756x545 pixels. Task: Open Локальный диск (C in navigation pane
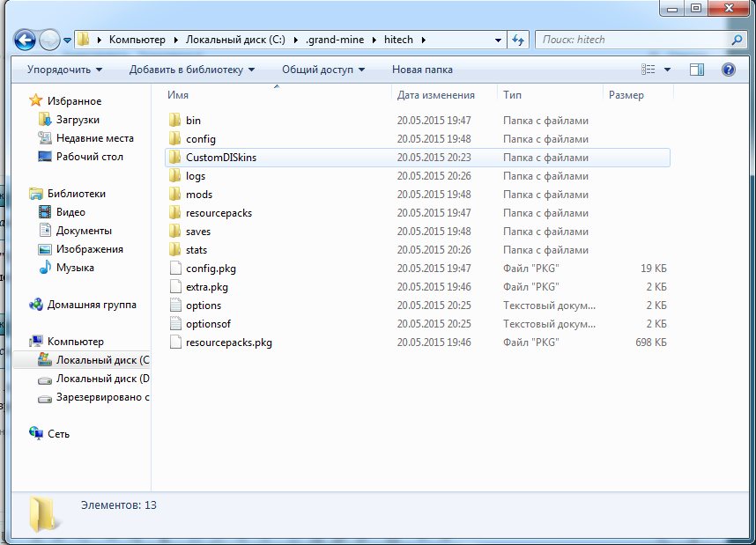tap(93, 360)
